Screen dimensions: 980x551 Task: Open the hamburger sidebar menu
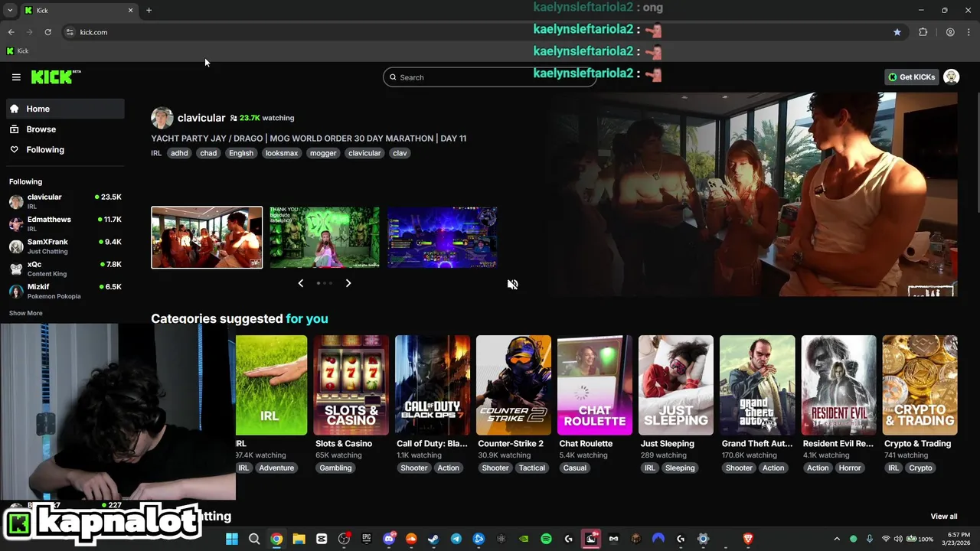pos(16,77)
